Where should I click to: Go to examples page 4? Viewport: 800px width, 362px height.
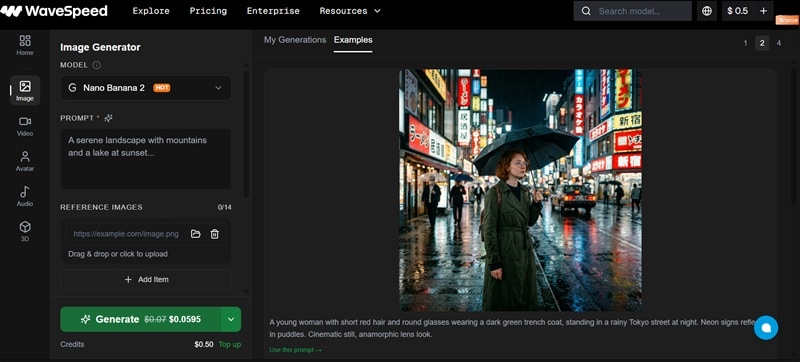click(x=779, y=43)
